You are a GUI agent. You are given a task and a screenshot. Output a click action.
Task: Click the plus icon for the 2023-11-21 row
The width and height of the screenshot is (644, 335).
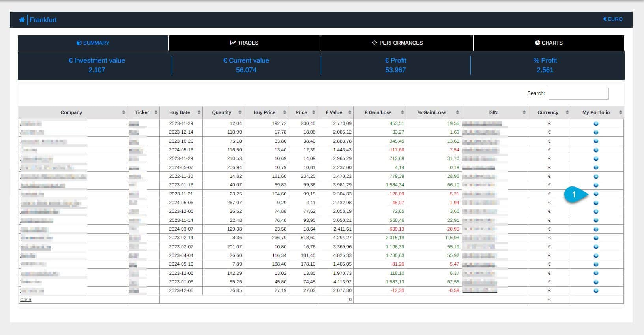click(x=596, y=194)
